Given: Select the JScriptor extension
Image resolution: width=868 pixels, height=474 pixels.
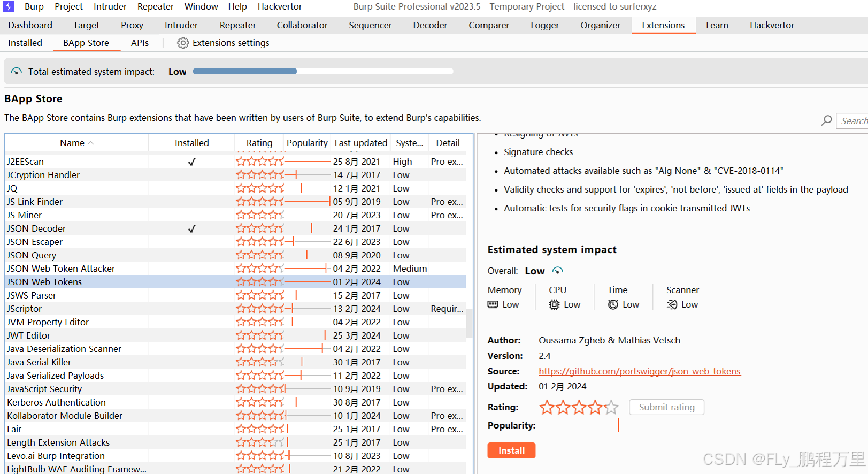Looking at the screenshot, I should click(x=235, y=309).
